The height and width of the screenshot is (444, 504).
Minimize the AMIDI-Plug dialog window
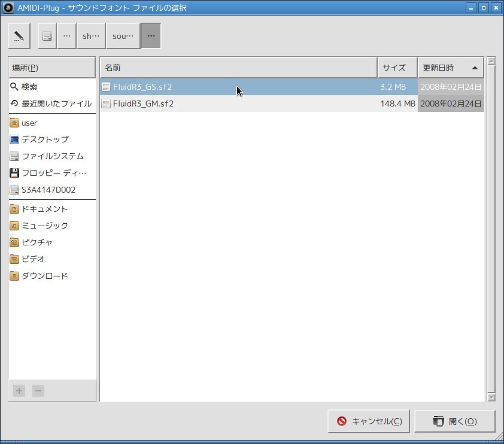coord(471,8)
